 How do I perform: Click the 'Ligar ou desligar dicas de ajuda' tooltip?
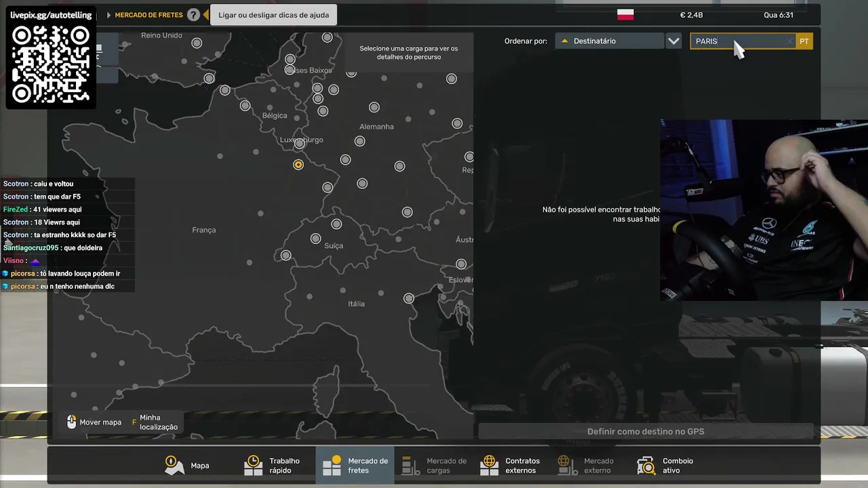coord(274,15)
